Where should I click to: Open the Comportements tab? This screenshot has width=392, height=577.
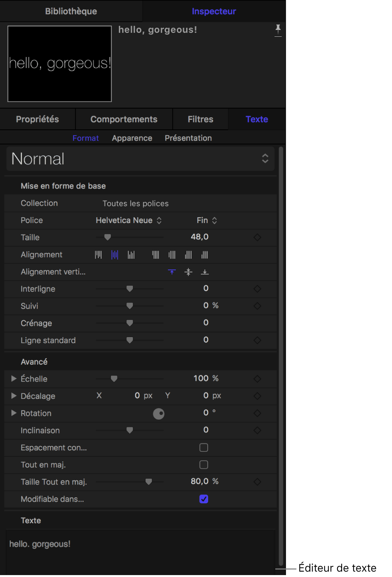pyautogui.click(x=124, y=119)
